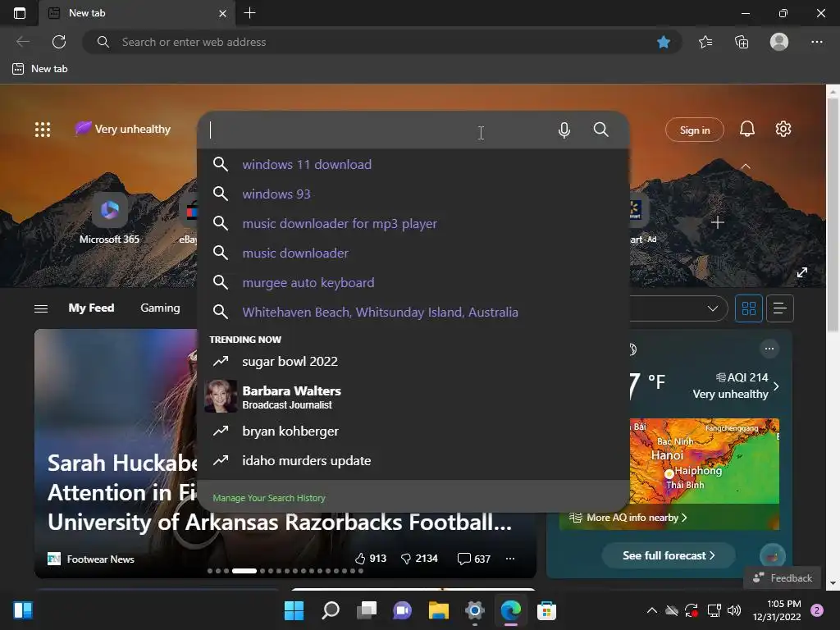Viewport: 840px width, 630px height.
Task: Select trending idaho murders update
Action: point(413,461)
